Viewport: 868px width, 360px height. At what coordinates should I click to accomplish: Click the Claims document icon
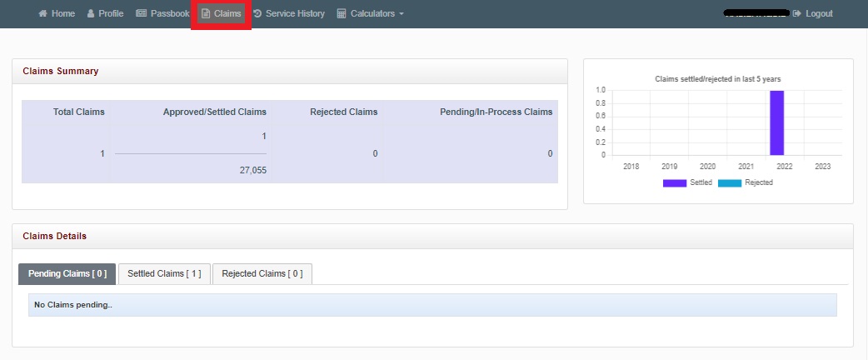tap(206, 14)
